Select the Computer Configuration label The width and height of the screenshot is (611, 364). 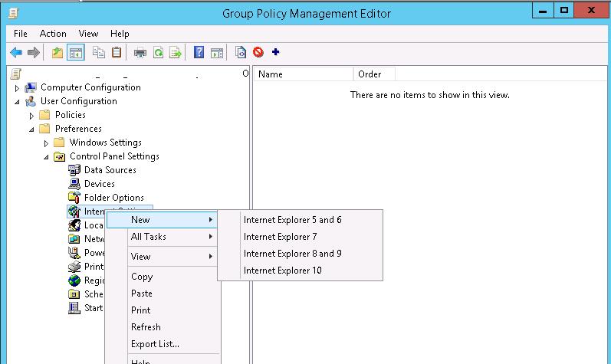(x=90, y=87)
